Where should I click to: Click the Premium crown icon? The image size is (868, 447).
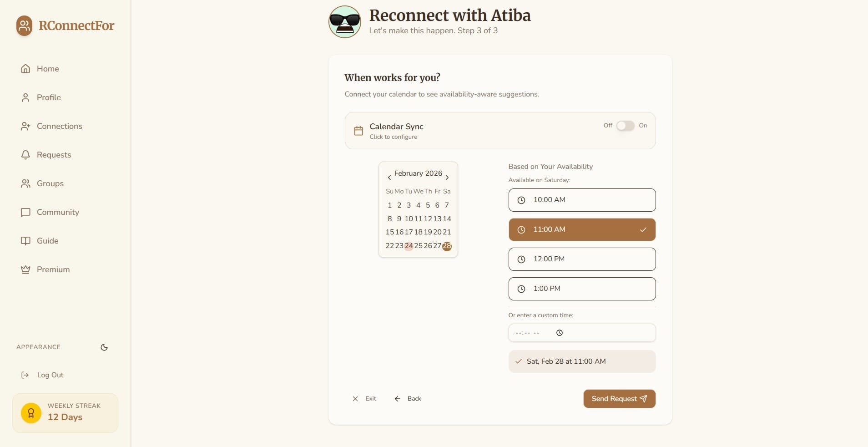coord(26,269)
